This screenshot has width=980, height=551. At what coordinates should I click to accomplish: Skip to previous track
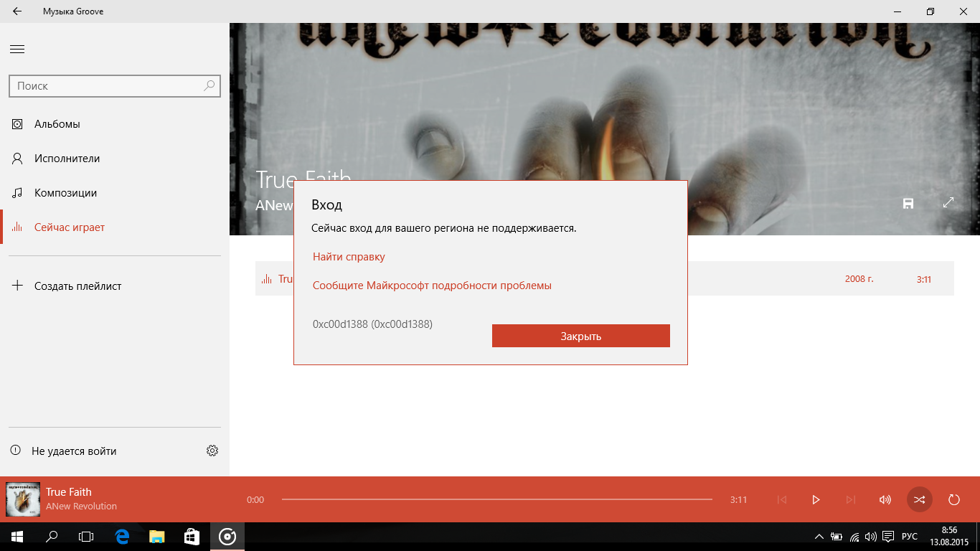(x=782, y=499)
